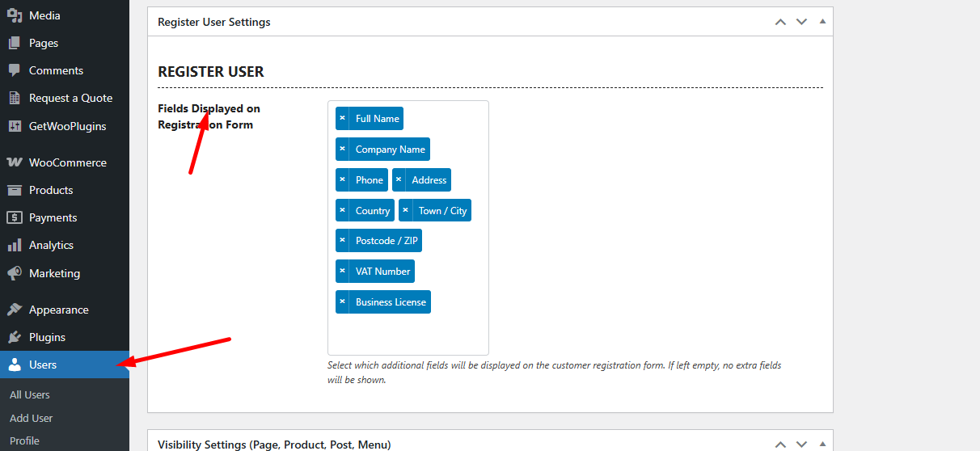Open the Payments menu item
The height and width of the screenshot is (451, 980).
click(53, 217)
